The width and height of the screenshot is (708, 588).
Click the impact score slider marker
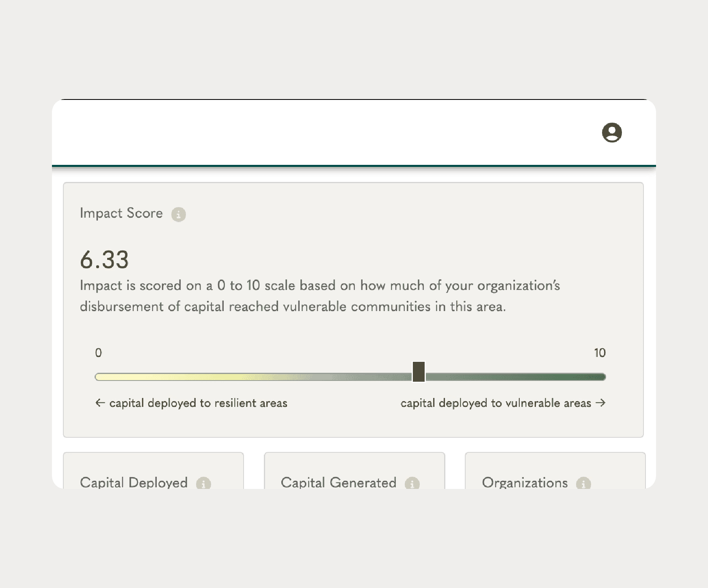(419, 372)
